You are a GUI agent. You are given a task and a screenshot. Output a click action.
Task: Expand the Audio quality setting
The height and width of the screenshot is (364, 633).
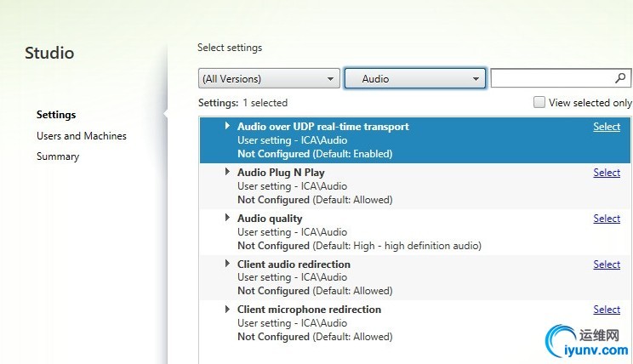227,218
